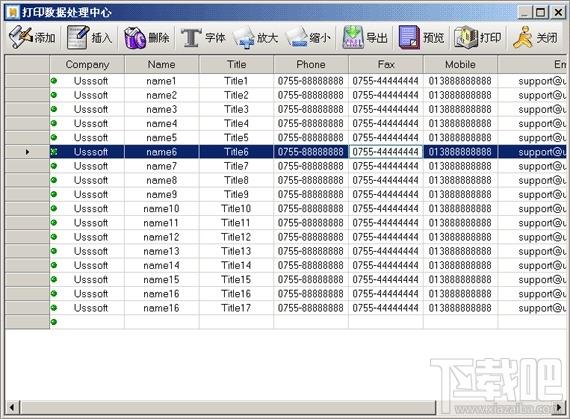Click the 添加 (Add) toolbar icon
The width and height of the screenshot is (570, 419).
click(20, 37)
